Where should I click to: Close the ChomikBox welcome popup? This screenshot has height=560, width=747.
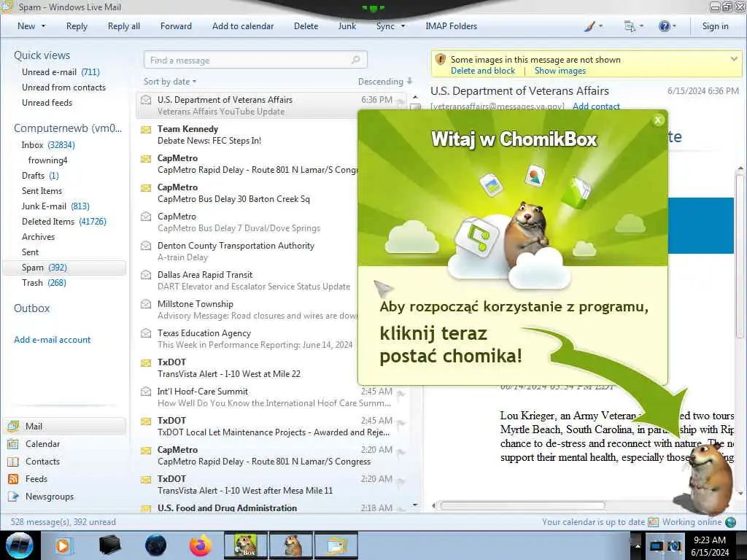pos(658,120)
